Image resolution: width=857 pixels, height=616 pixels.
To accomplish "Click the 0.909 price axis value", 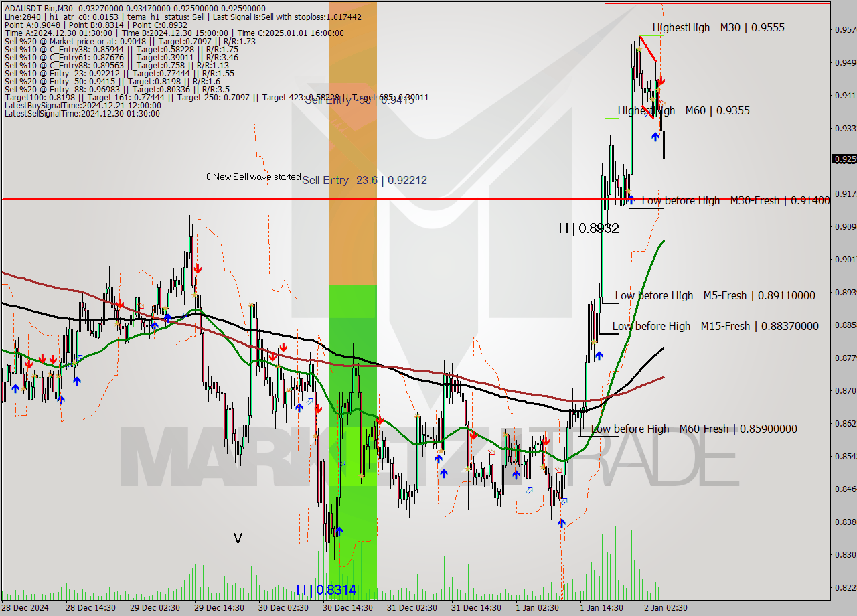I will click(844, 226).
